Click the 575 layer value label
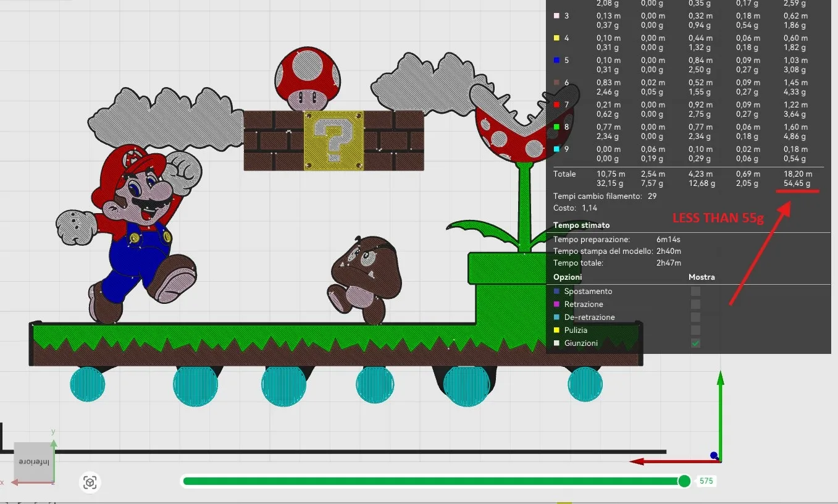838x504 pixels. pyautogui.click(x=706, y=481)
